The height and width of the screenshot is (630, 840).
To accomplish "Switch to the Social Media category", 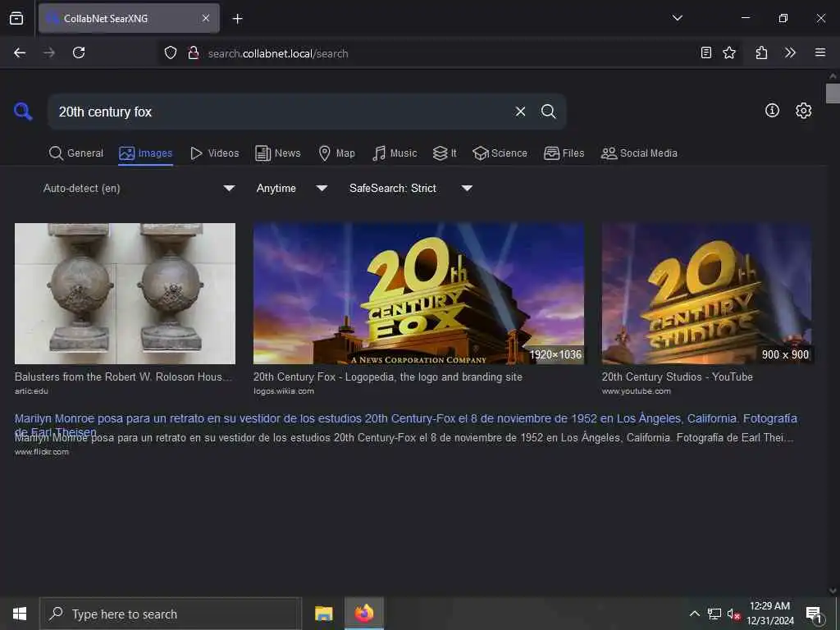I will tap(639, 153).
